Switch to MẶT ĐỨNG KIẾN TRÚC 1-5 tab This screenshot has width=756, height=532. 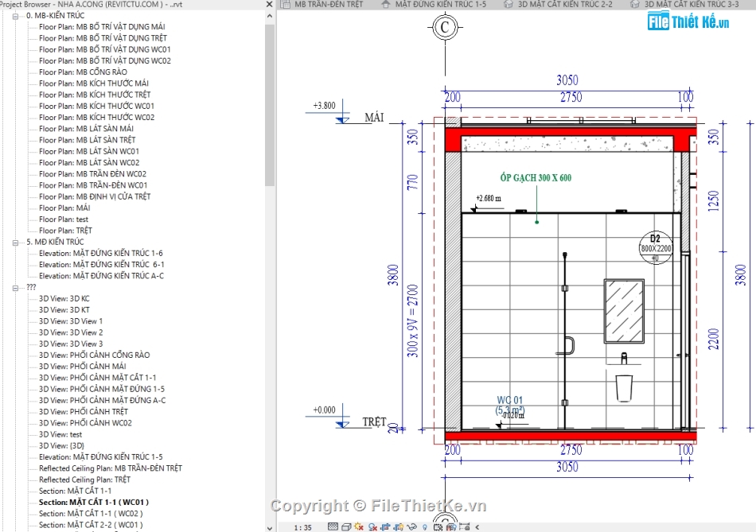coord(441,4)
